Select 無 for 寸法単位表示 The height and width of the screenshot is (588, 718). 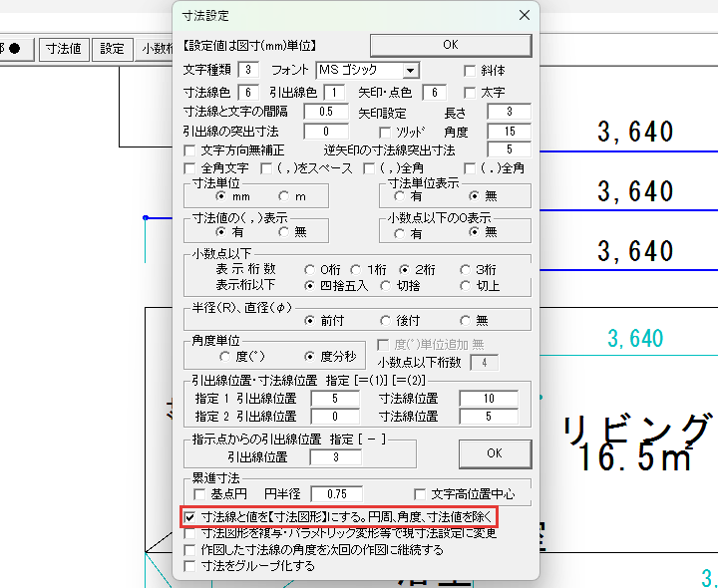point(475,196)
